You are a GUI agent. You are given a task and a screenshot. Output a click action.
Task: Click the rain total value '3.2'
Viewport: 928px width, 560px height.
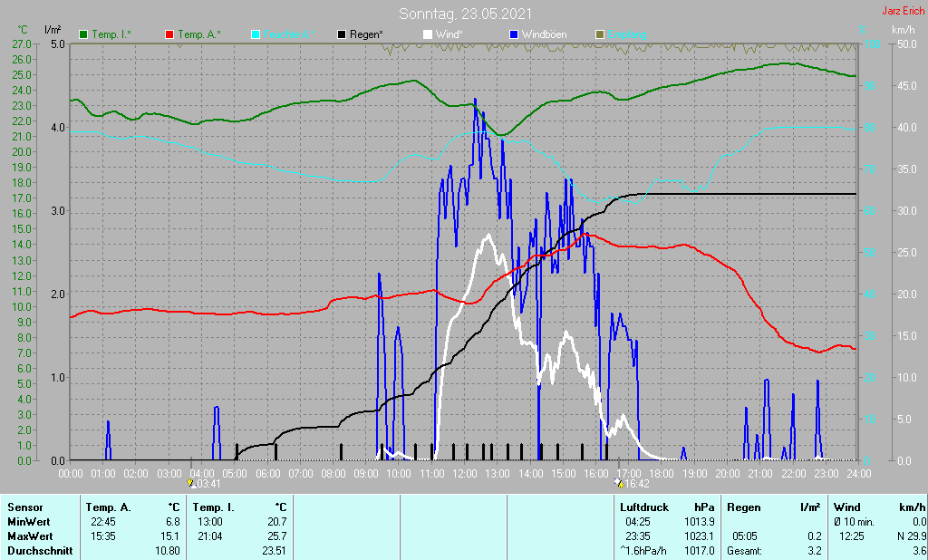(x=815, y=551)
